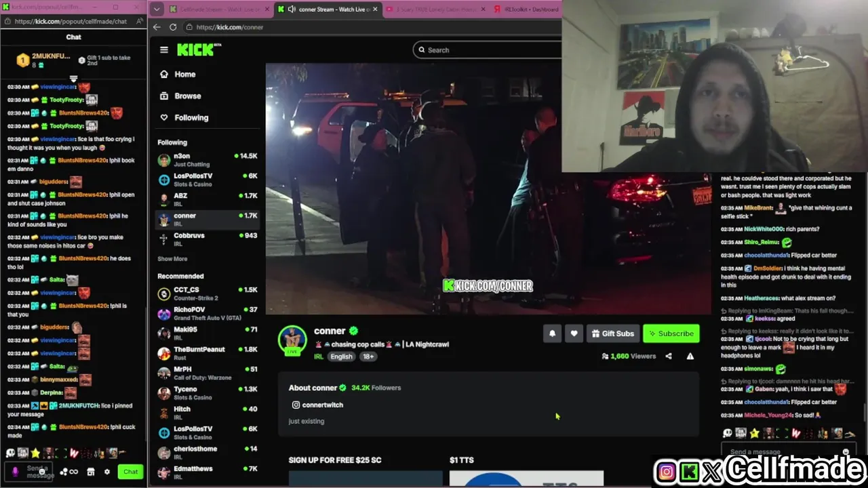Viewport: 868px width, 488px height.
Task: Click the kick.com/conner address bar
Action: click(373, 27)
